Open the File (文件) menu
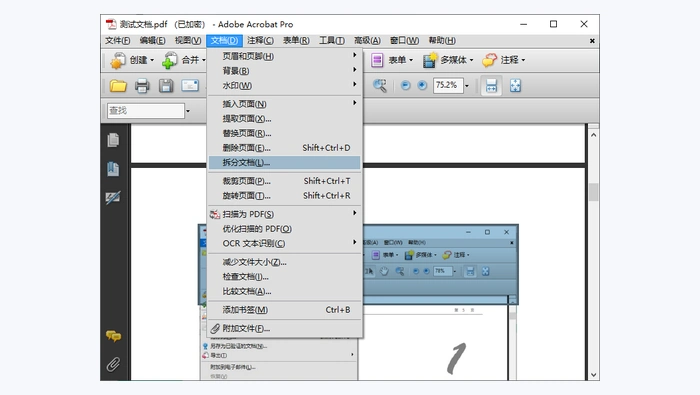700x395 pixels. [117, 41]
